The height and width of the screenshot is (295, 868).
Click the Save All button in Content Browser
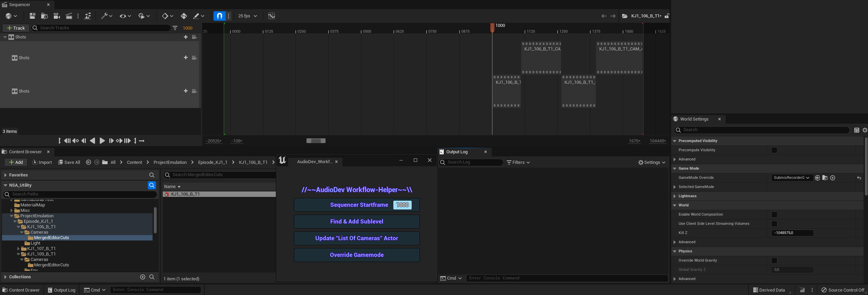click(x=69, y=162)
